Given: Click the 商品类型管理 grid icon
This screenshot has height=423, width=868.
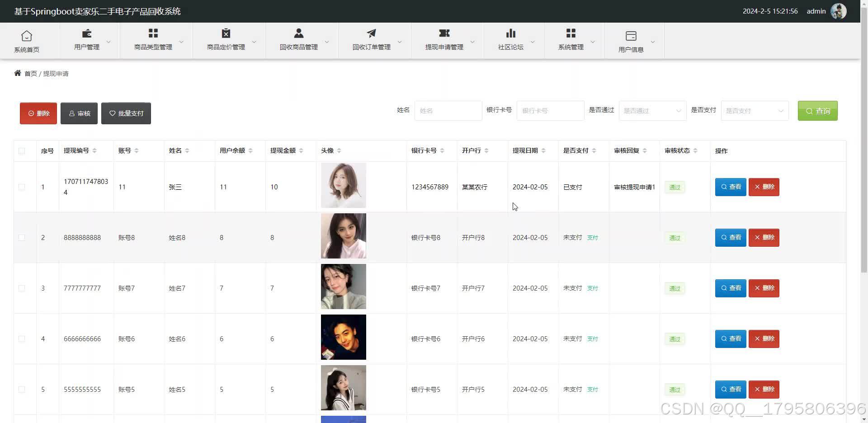Looking at the screenshot, I should tap(153, 33).
